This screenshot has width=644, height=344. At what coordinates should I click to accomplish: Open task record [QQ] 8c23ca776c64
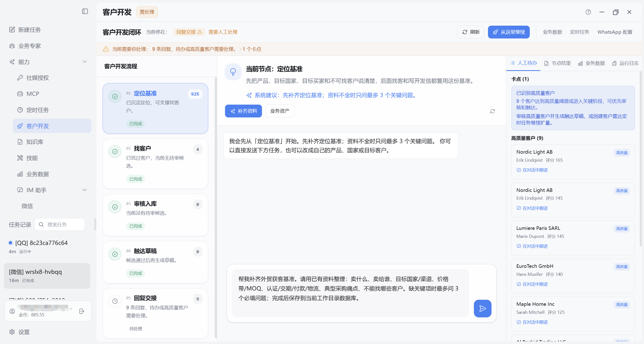(x=47, y=247)
